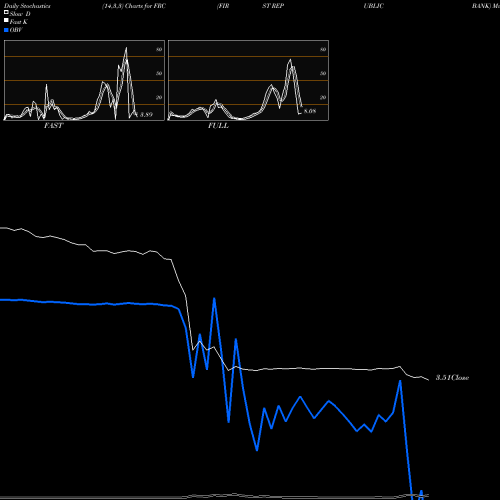Click '(14,3,3) Charts for FRC' heading

pos(134,6)
